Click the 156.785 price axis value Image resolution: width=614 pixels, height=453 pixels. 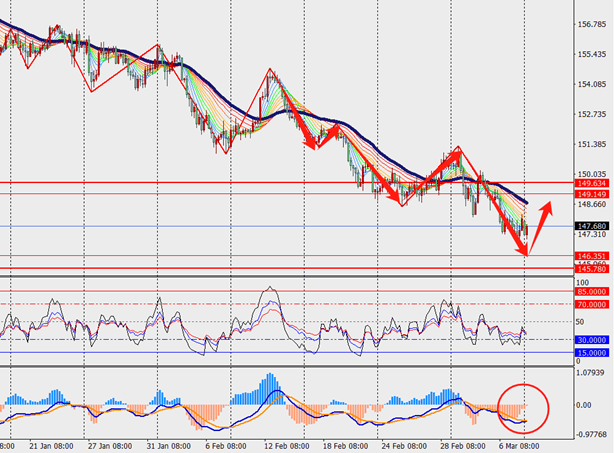pos(592,24)
